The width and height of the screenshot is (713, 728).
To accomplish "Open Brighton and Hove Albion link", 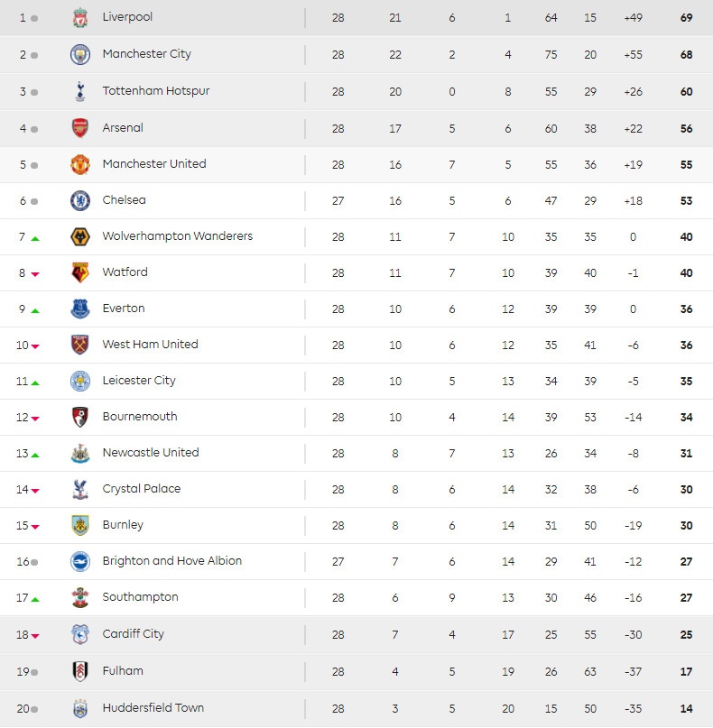I will (x=171, y=561).
